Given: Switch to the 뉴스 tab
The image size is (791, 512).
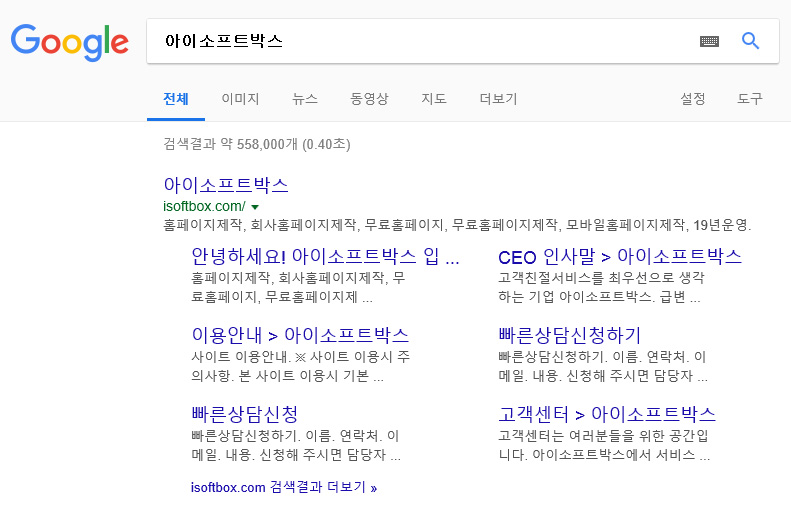Looking at the screenshot, I should (x=305, y=98).
